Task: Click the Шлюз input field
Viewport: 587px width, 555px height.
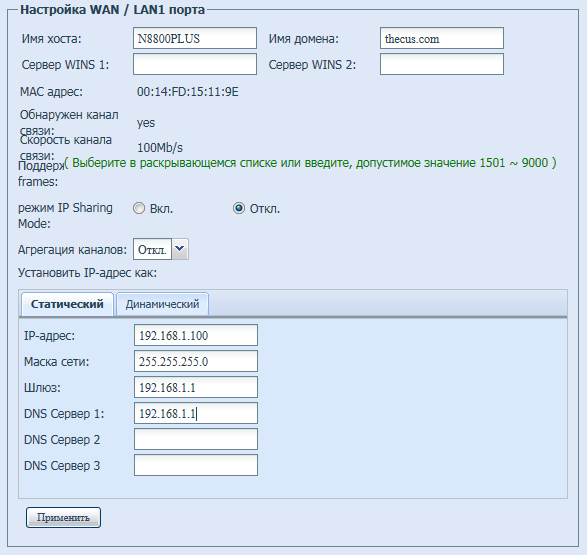Action: (196, 387)
